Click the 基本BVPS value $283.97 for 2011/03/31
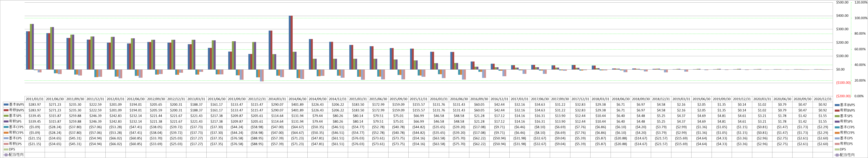 point(35,105)
